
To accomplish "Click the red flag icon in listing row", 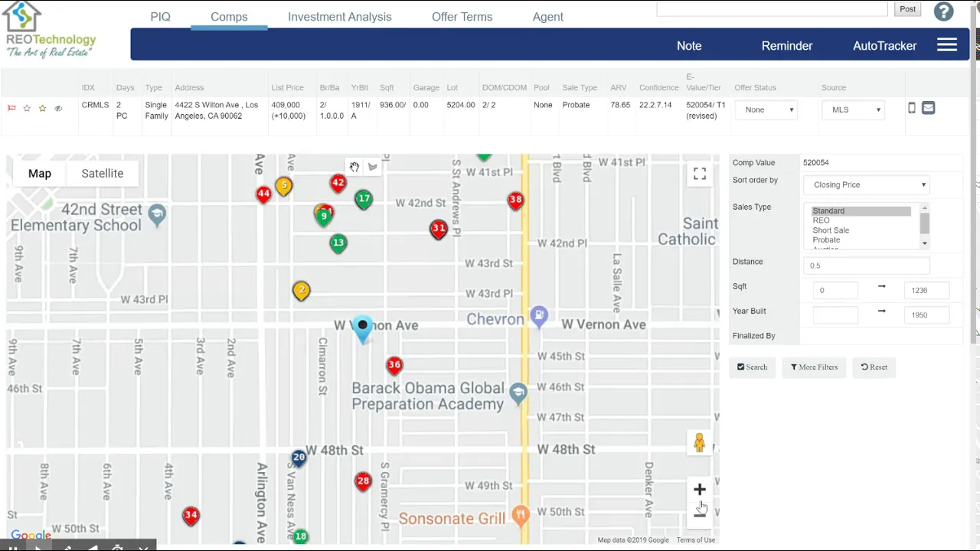I will coord(11,108).
